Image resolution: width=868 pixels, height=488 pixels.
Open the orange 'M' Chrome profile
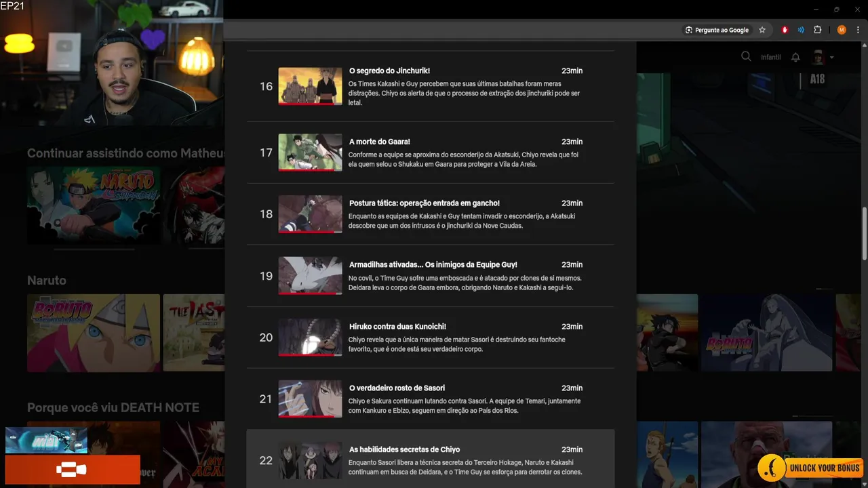tap(842, 30)
